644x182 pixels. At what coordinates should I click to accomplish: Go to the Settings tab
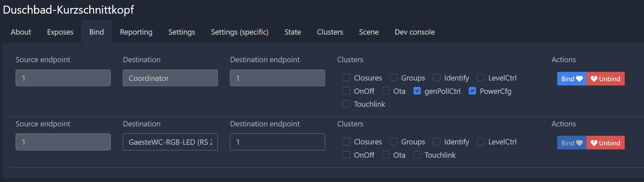click(182, 32)
